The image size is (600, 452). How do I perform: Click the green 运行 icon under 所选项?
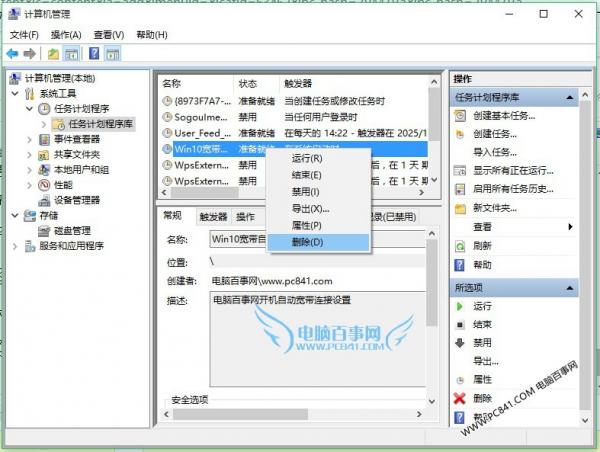[x=460, y=306]
